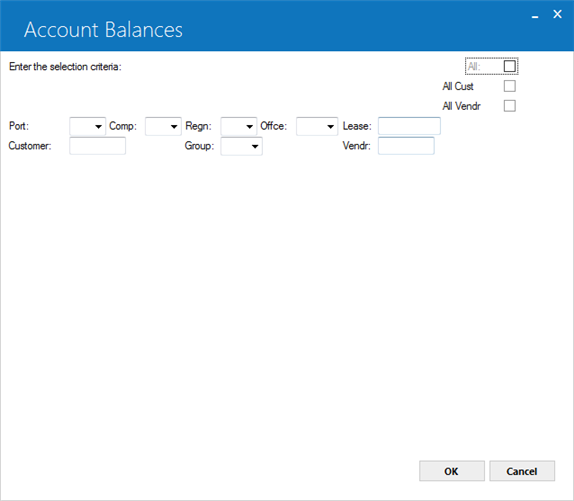This screenshot has height=501, width=574.
Task: Click into the Lease input field
Action: pos(409,126)
